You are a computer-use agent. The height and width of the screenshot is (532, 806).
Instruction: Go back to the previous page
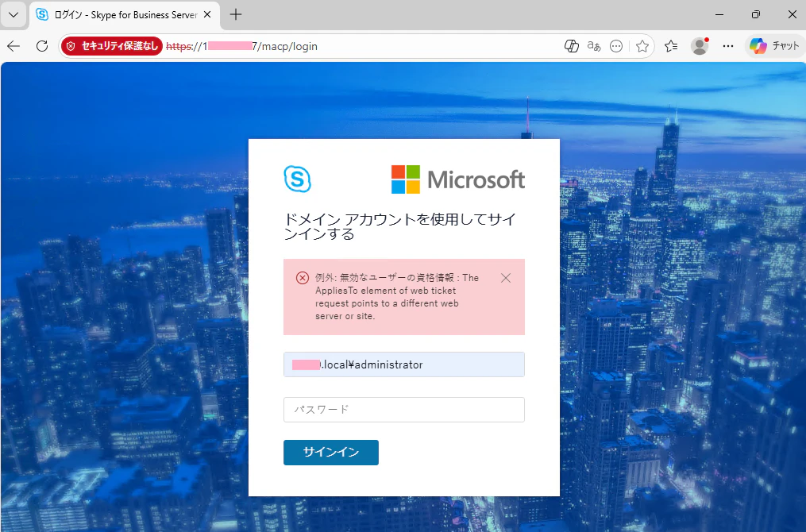point(13,46)
